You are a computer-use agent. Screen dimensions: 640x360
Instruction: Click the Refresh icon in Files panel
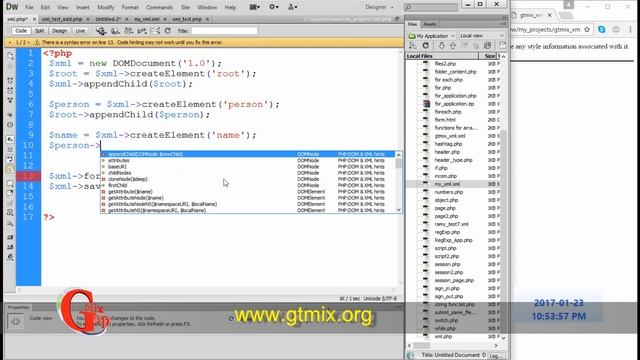[x=426, y=46]
